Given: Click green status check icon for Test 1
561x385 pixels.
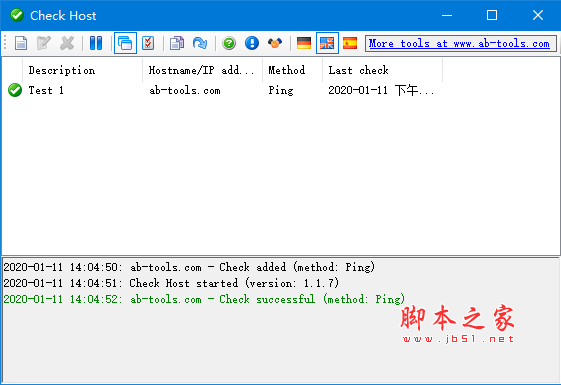Looking at the screenshot, I should pos(15,90).
